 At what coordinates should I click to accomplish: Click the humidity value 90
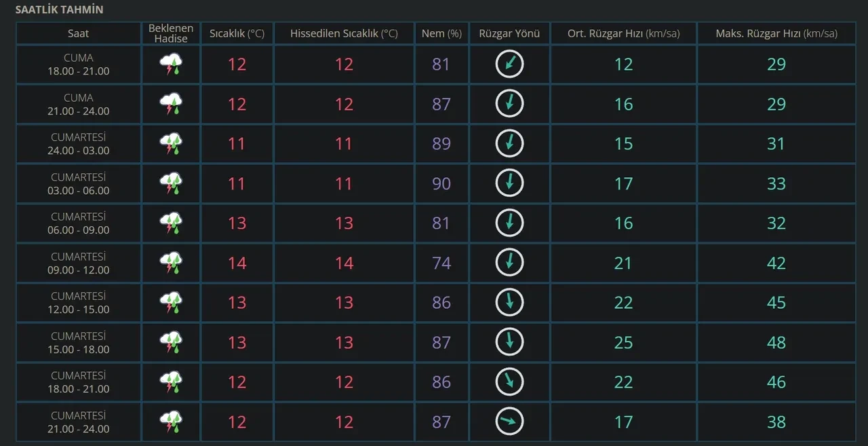pos(441,184)
